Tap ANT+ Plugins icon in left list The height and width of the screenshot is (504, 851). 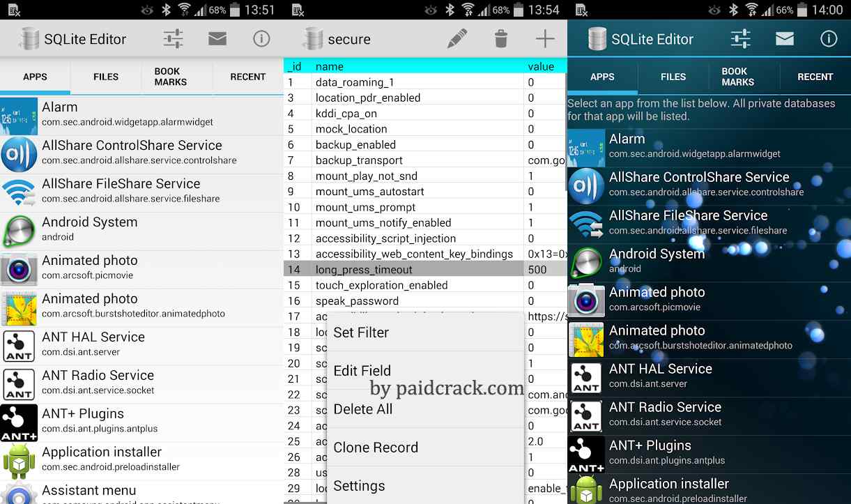19,422
